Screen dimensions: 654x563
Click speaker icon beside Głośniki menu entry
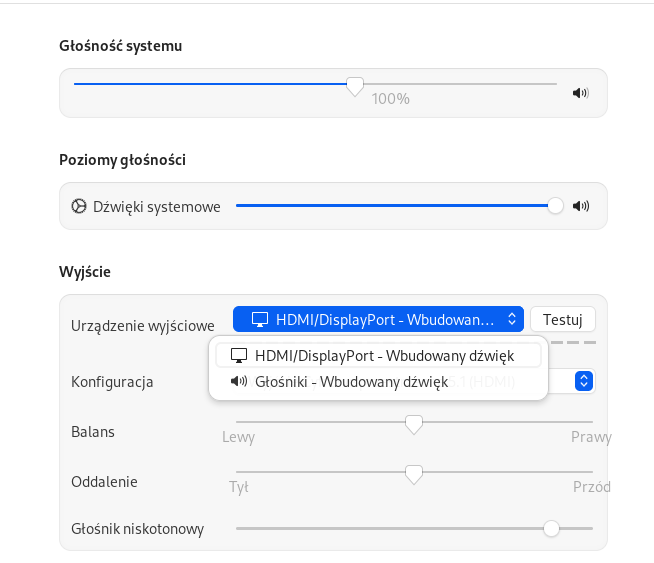point(239,381)
